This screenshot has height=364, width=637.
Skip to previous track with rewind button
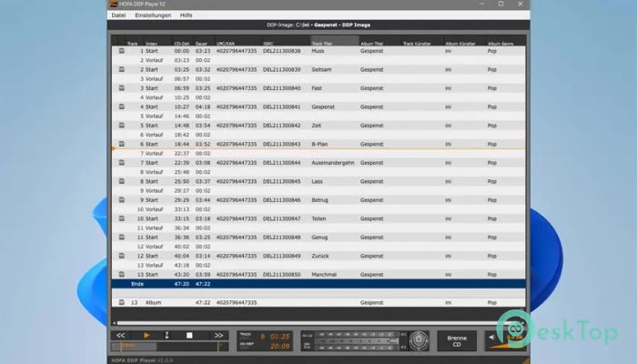pyautogui.click(x=121, y=335)
